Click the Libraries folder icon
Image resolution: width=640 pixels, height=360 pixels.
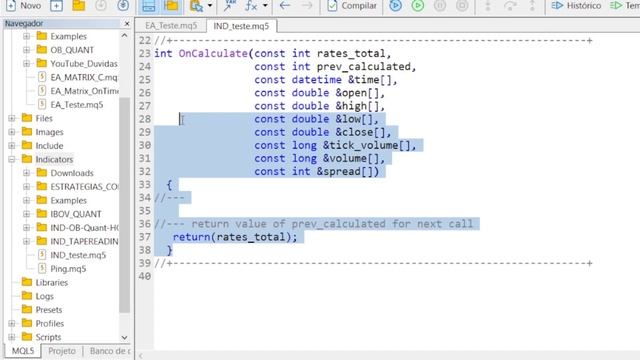tap(27, 282)
